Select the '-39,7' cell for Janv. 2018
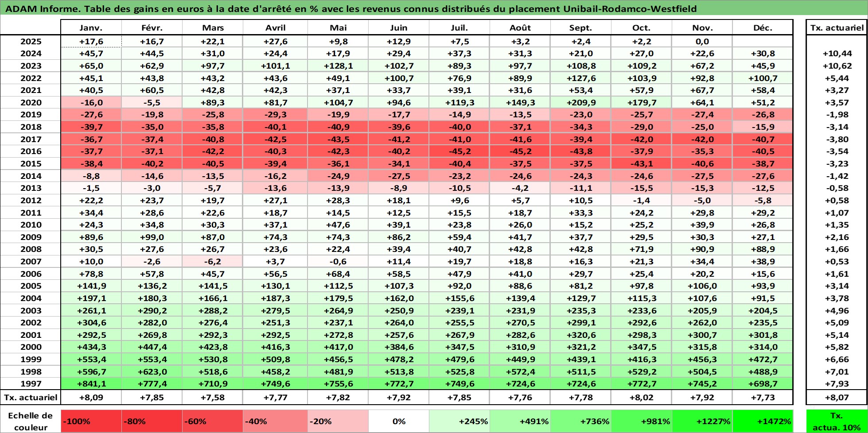This screenshot has width=868, height=433. pos(91,127)
